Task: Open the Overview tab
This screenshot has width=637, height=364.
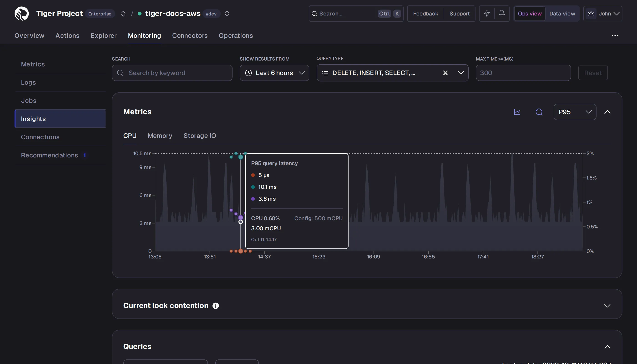Action: click(29, 35)
